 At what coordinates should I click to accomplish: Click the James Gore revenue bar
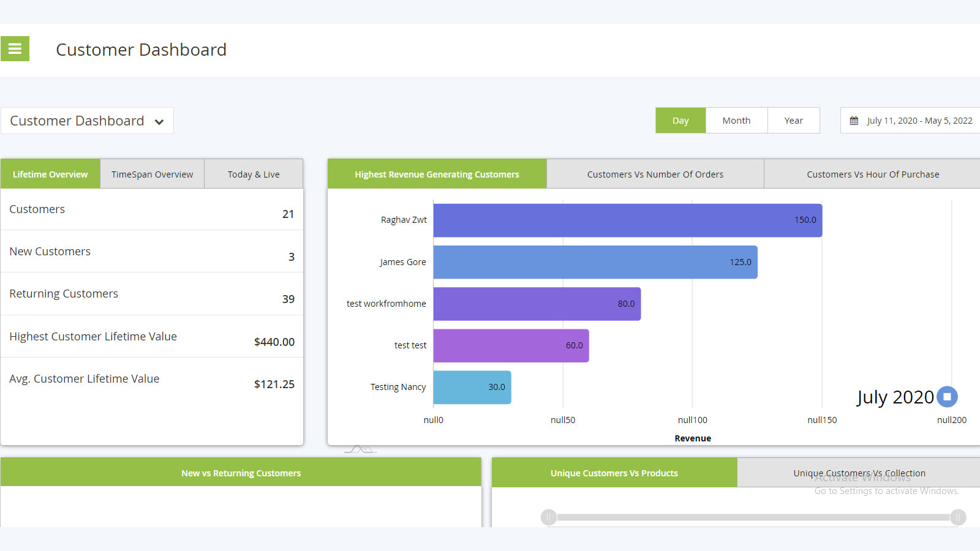(595, 262)
